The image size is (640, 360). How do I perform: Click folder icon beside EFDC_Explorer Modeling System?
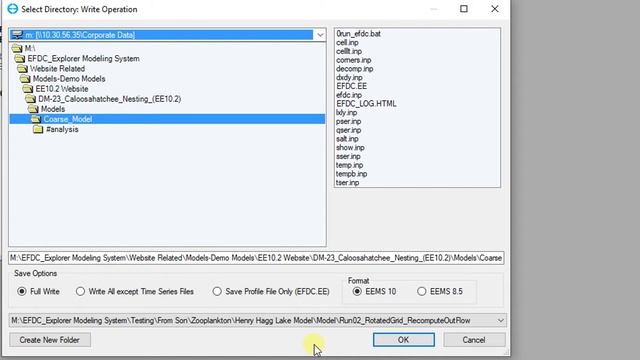coord(20,59)
